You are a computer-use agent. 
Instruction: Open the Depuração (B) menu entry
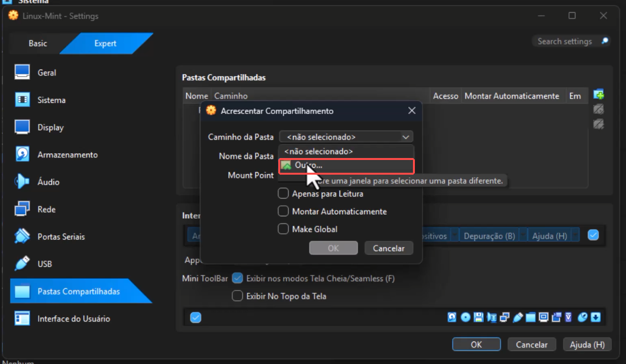(489, 236)
